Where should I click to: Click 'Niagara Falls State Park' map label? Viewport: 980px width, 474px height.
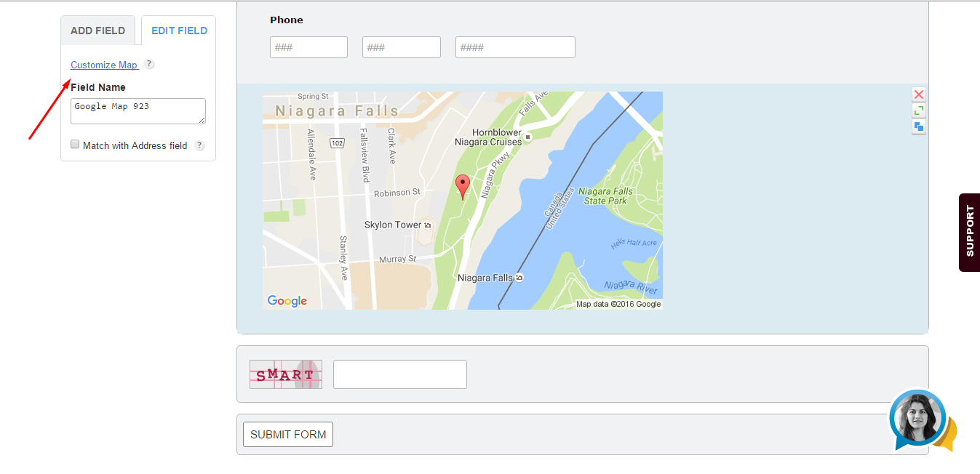tap(606, 196)
